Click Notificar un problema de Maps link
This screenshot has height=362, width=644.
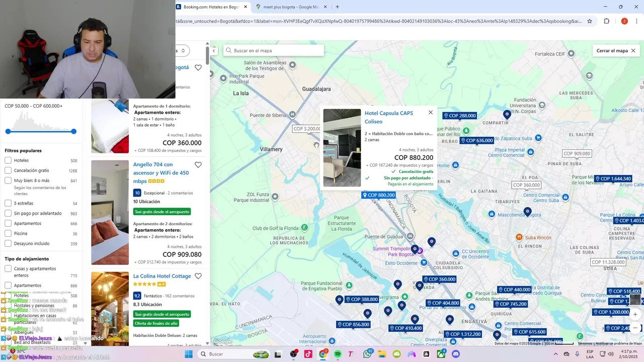point(619,343)
